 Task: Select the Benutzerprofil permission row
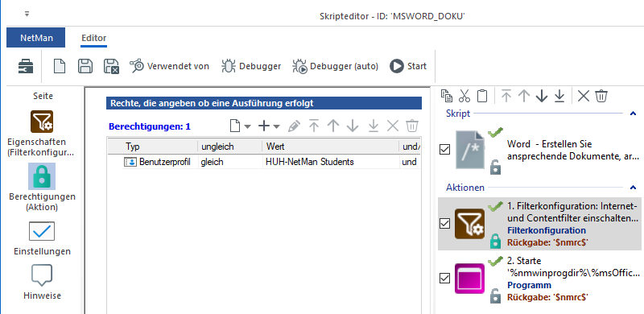[264, 162]
